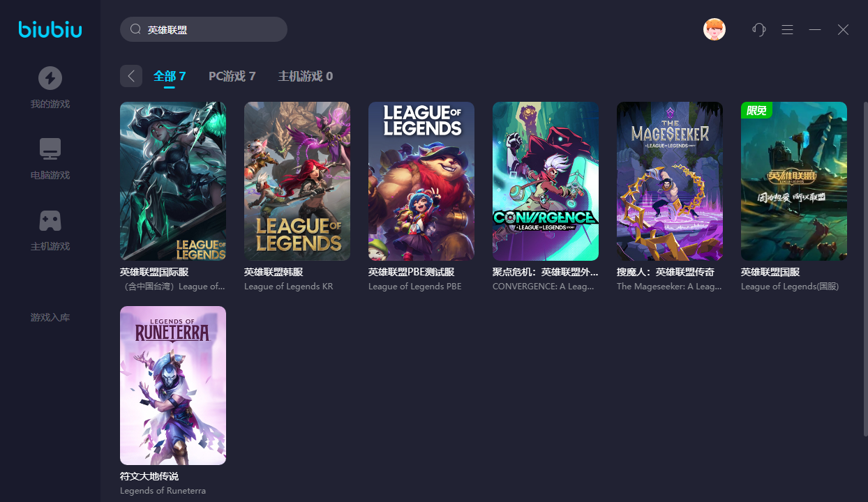Click the back arrow beside tabs
The image size is (868, 502).
pyautogui.click(x=131, y=76)
